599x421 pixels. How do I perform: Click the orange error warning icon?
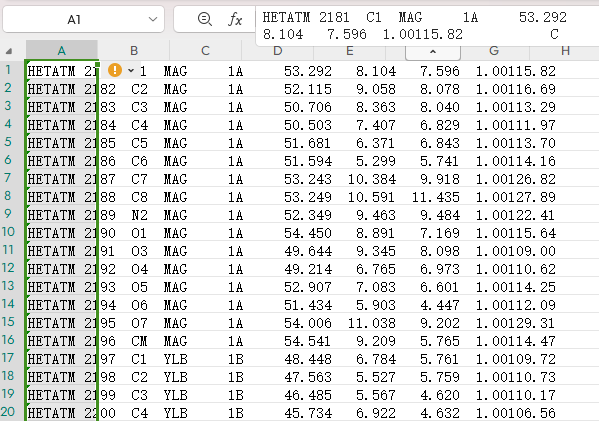pos(115,70)
